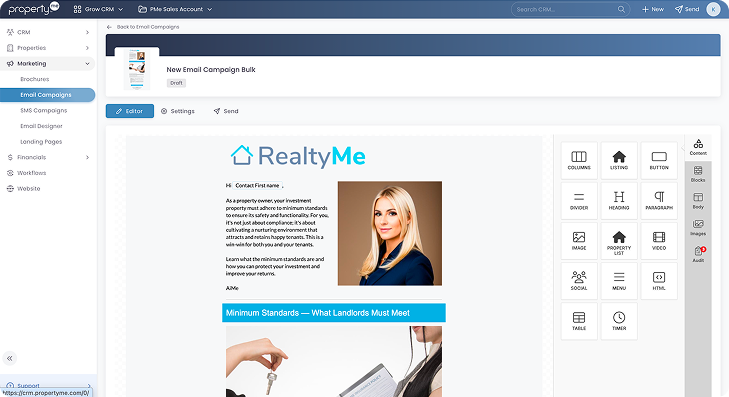Expand the CRM sidebar section

48,32
